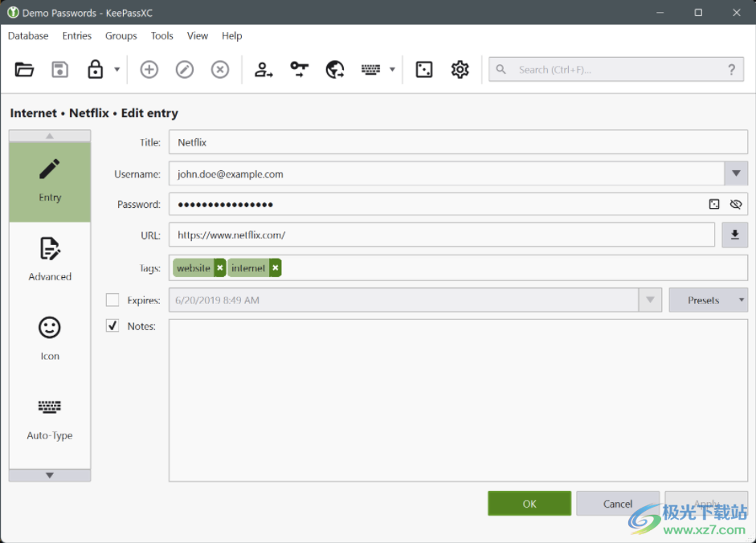This screenshot has width=756, height=543.
Task: Download favicon for URL button
Action: tap(735, 235)
